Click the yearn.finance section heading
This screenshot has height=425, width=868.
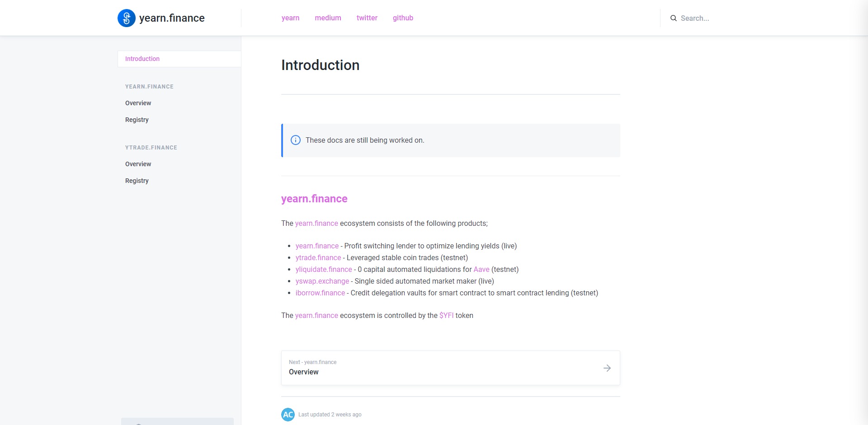point(314,199)
